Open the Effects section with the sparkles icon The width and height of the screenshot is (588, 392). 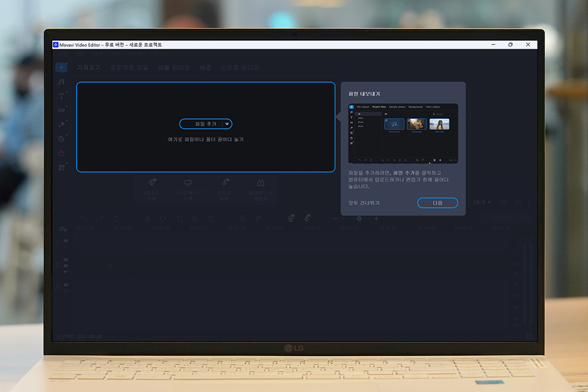tap(62, 125)
